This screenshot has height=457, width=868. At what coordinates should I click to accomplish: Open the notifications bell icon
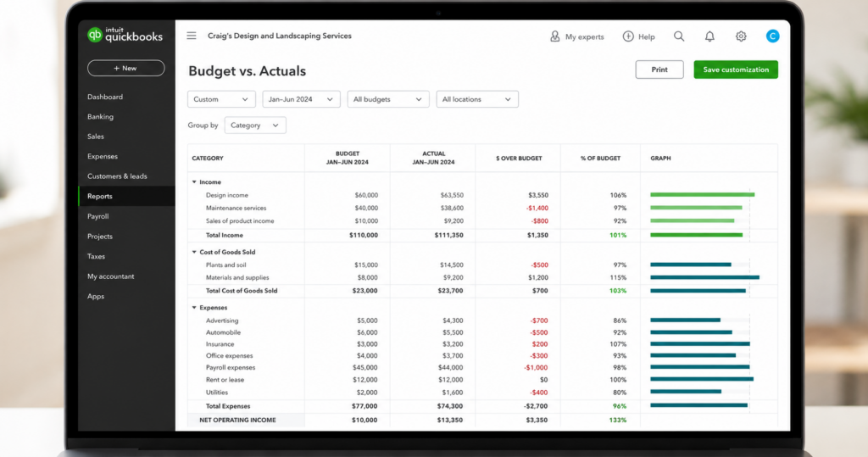coord(709,36)
